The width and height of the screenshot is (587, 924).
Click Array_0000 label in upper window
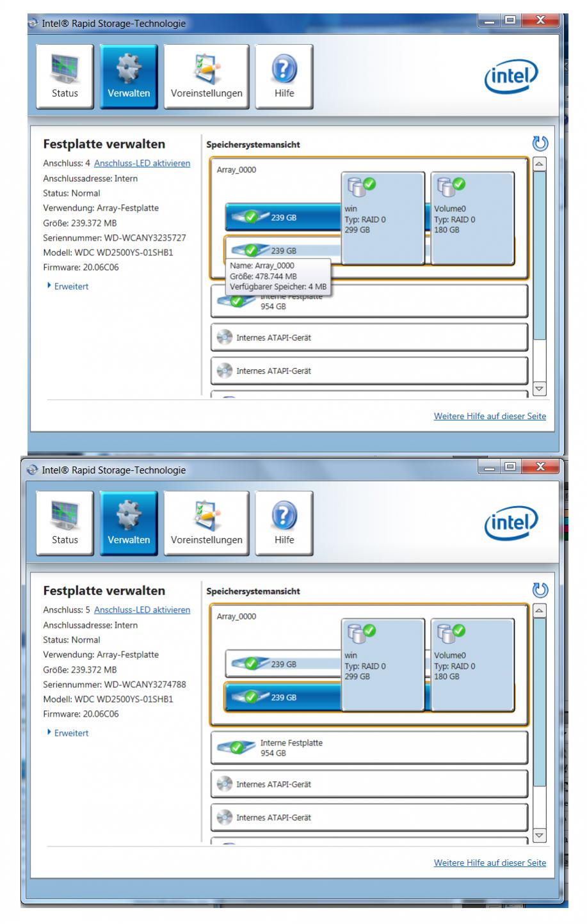236,170
